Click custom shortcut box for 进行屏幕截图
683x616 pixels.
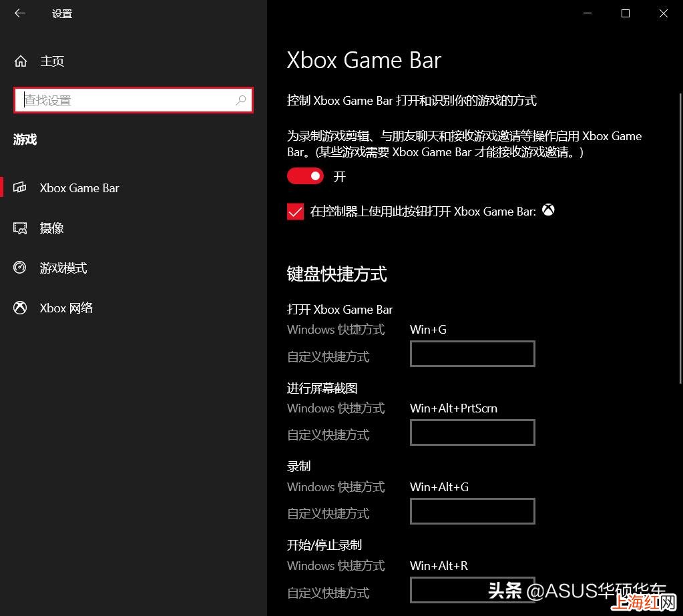[472, 432]
